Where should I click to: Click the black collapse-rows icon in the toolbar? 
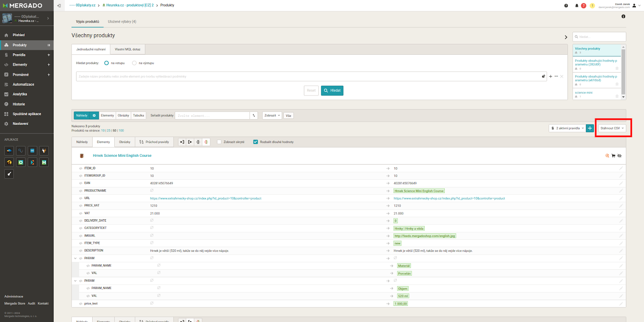click(198, 142)
